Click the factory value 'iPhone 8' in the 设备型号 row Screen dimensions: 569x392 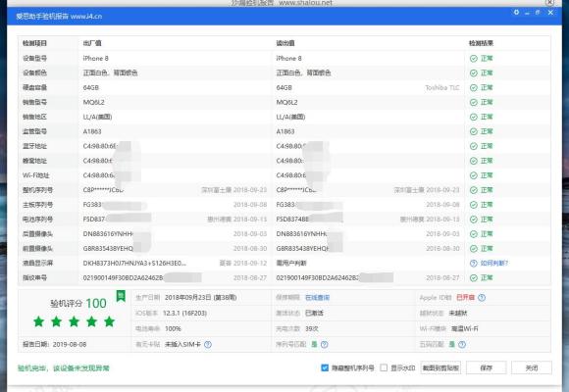coord(95,59)
